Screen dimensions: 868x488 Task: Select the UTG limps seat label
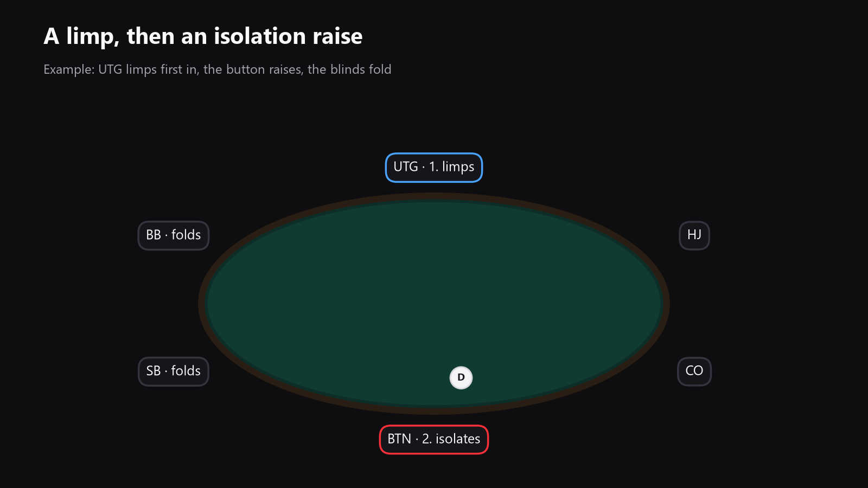(x=434, y=168)
